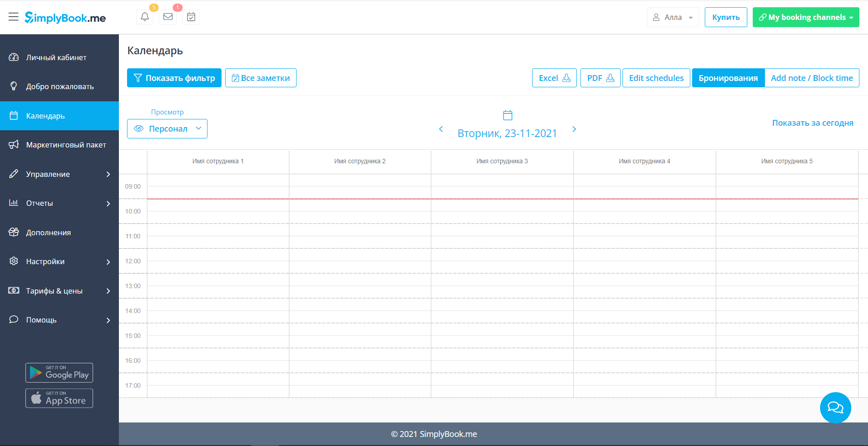Open the Алла user dropdown

[x=673, y=17]
